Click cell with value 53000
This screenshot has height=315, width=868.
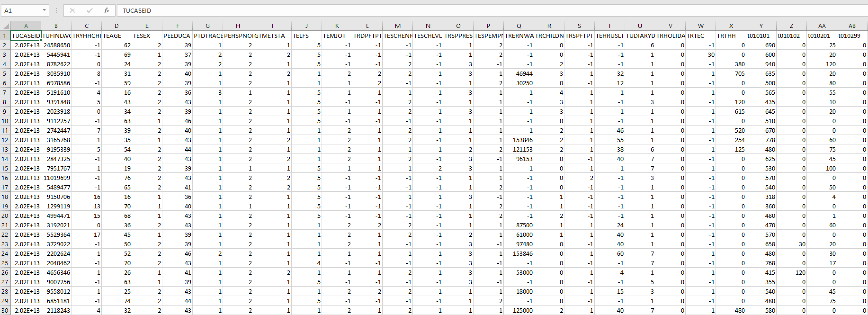pos(519,273)
